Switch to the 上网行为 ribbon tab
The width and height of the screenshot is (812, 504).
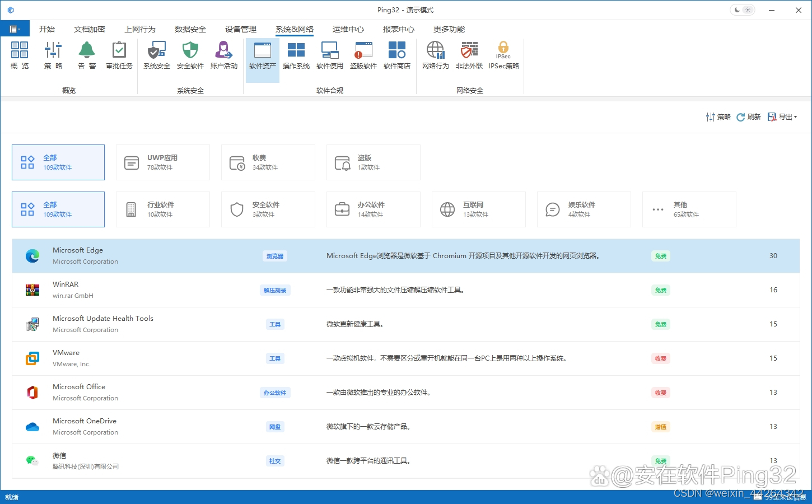tap(140, 29)
